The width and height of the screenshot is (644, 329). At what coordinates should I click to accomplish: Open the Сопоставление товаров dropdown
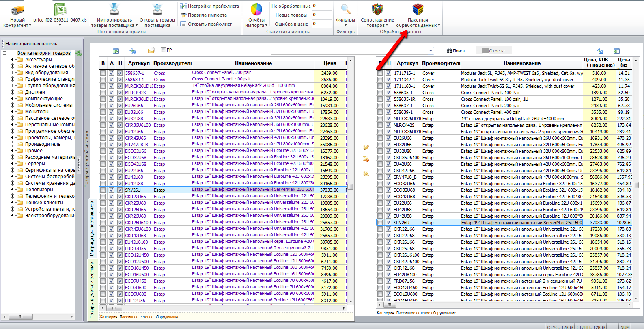click(377, 22)
